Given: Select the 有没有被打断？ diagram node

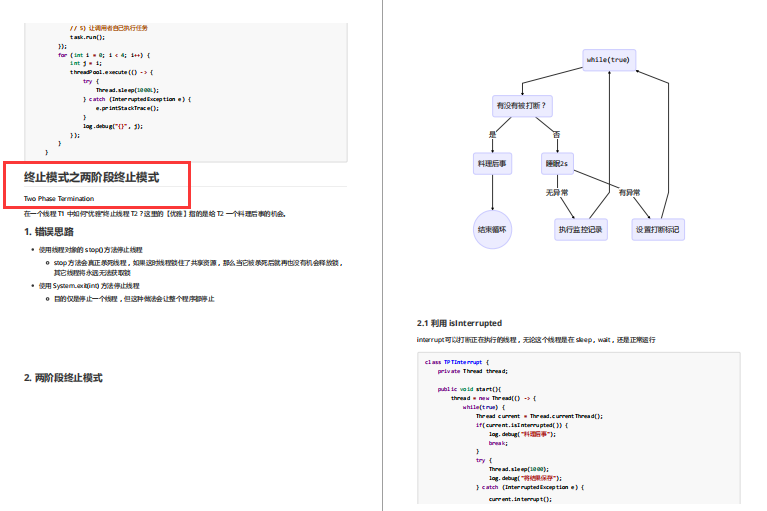Looking at the screenshot, I should click(522, 106).
